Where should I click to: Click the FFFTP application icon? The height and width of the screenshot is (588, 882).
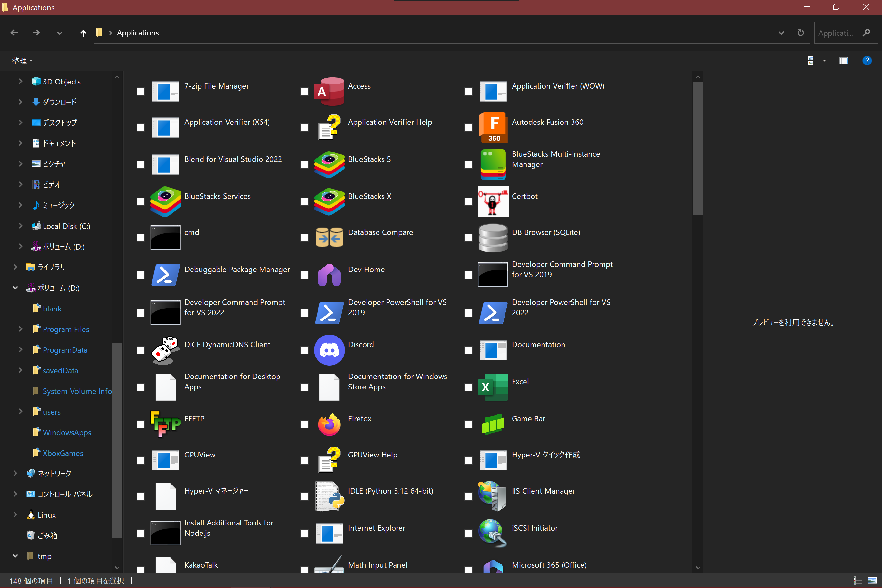[x=165, y=424]
